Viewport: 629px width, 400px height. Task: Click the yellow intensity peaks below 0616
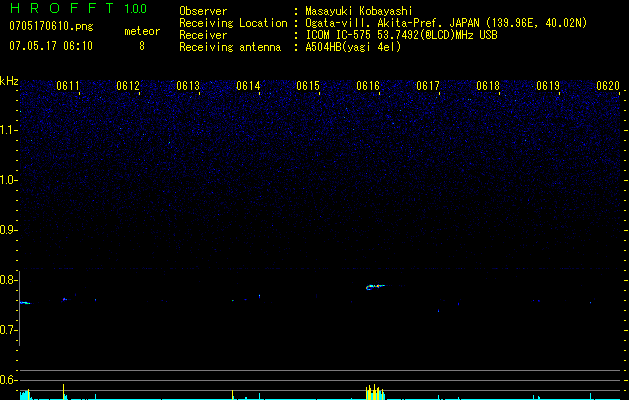pos(375,392)
